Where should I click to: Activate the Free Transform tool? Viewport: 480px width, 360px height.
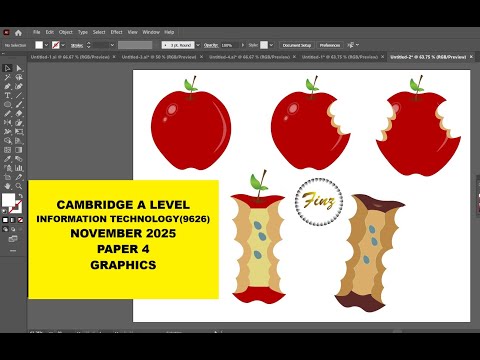pos(19,132)
